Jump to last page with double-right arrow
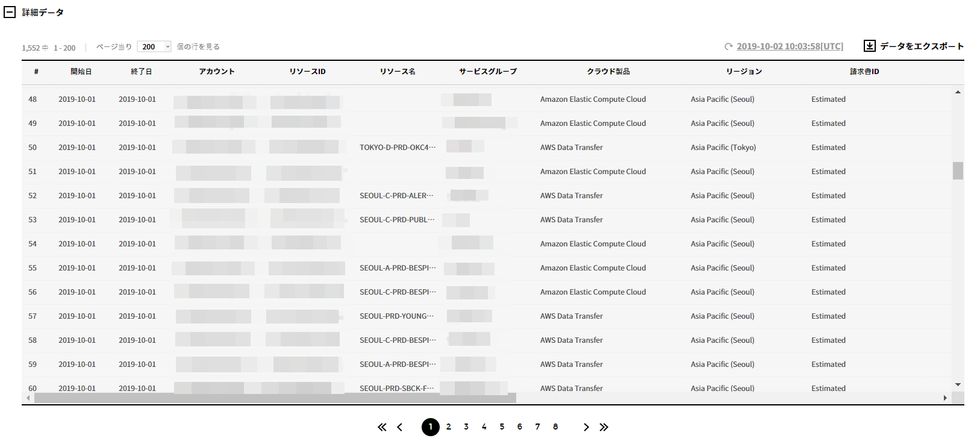This screenshot has height=444, width=980. pos(604,427)
